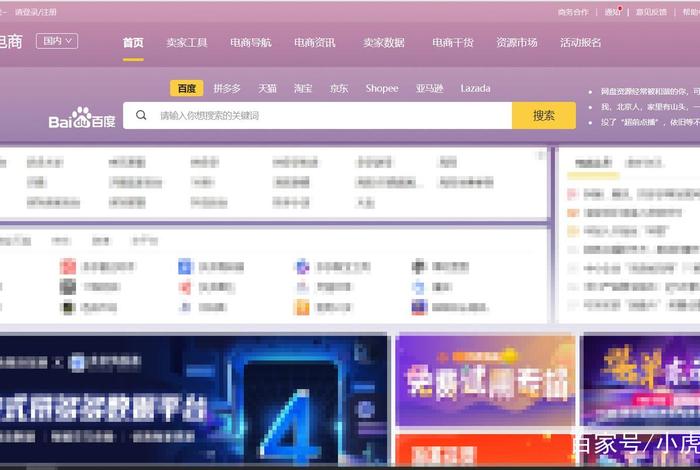This screenshot has height=470, width=700.
Task: Open the 商务合作 link
Action: [573, 12]
